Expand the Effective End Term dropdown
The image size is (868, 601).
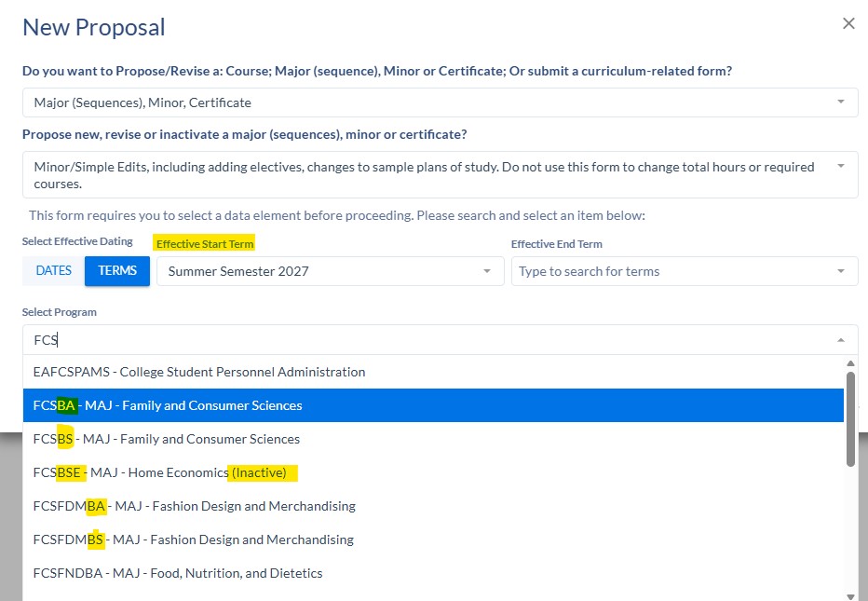(842, 269)
